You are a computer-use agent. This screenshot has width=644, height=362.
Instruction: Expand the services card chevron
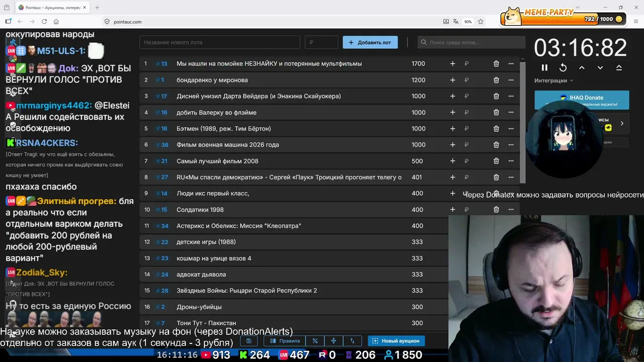point(622,123)
